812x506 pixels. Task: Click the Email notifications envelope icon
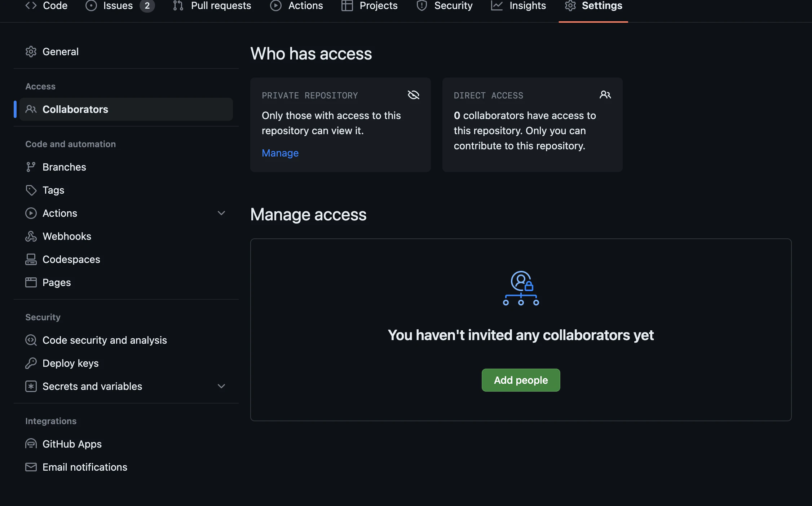tap(31, 467)
